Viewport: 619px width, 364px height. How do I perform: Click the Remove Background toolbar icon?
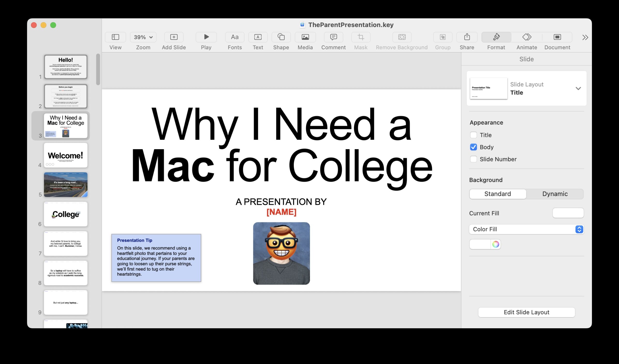tap(402, 37)
